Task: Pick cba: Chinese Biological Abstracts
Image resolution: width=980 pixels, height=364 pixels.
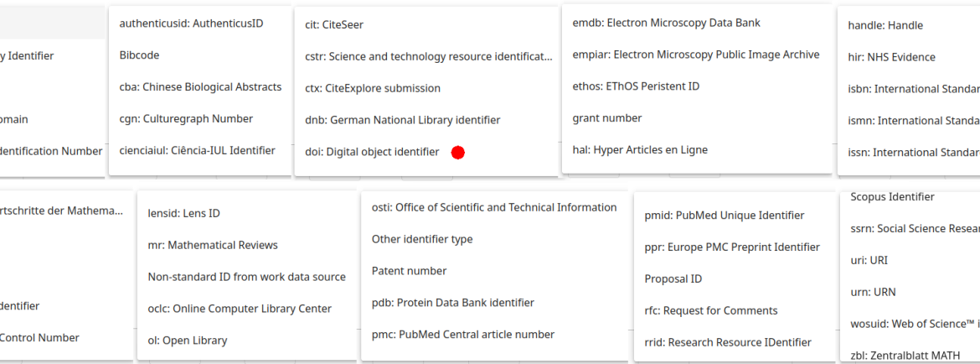Action: click(x=200, y=87)
